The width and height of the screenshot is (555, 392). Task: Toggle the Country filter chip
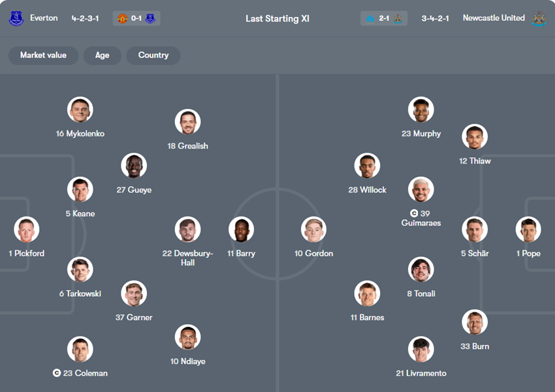153,55
